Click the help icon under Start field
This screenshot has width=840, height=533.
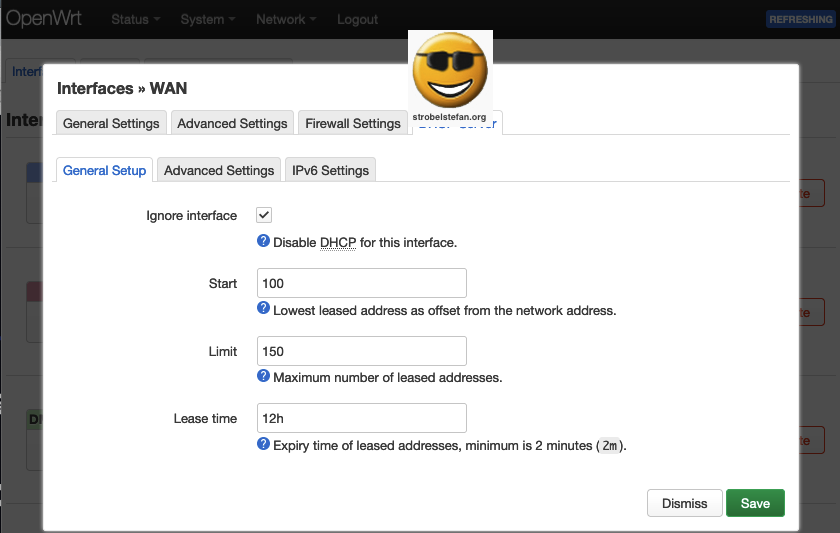click(264, 309)
